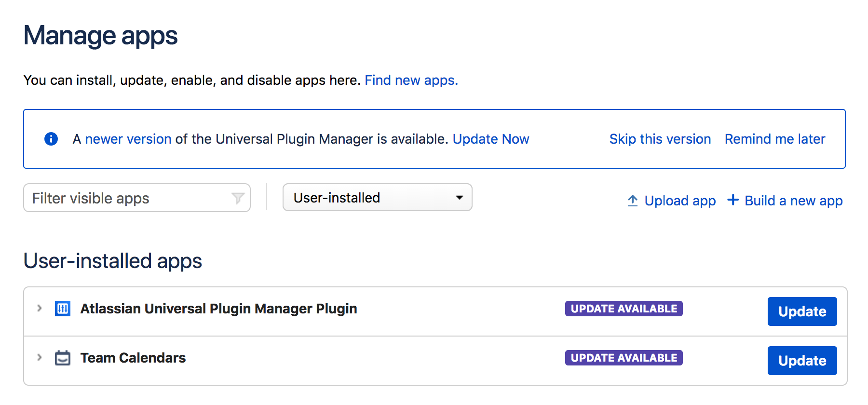Image resolution: width=868 pixels, height=405 pixels.
Task: Update the Atlassian Universal Plugin Manager Plugin
Action: pyautogui.click(x=802, y=311)
